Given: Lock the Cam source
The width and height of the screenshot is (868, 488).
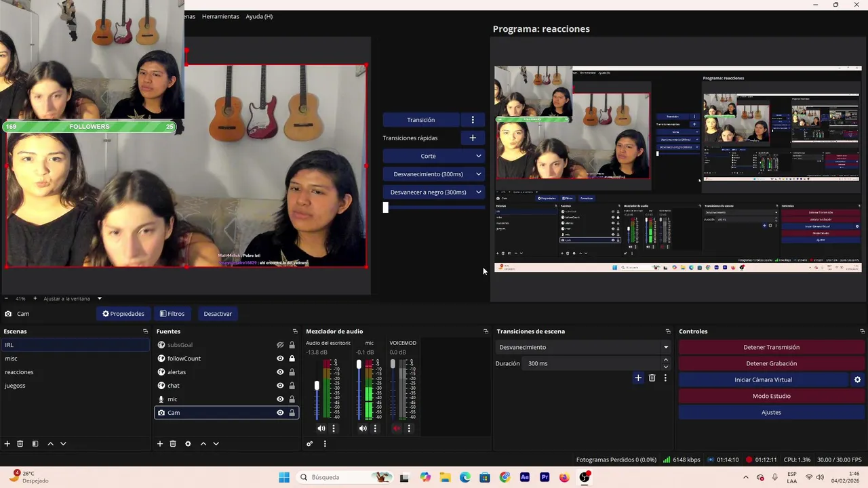Looking at the screenshot, I should tap(292, 413).
